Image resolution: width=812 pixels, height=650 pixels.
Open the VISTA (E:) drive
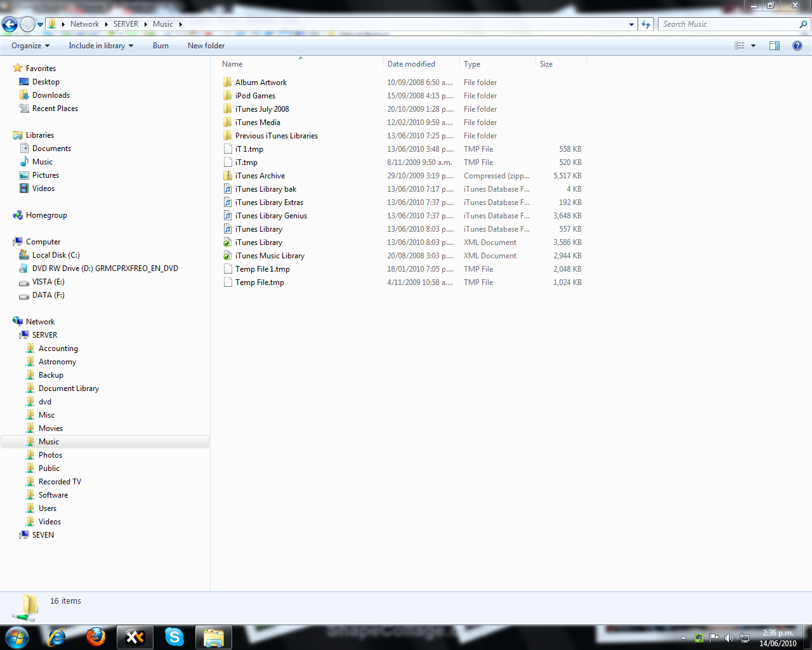(48, 282)
